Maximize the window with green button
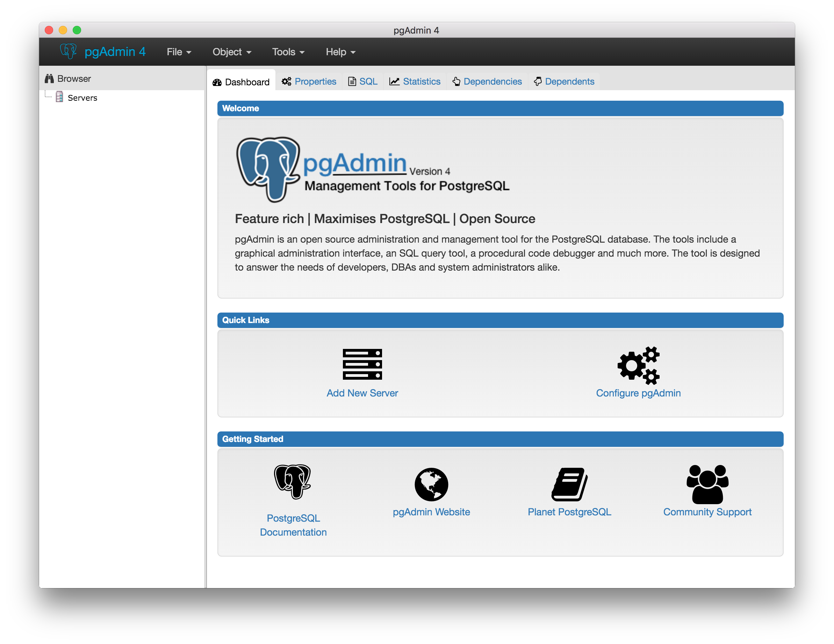The image size is (834, 644). (77, 30)
